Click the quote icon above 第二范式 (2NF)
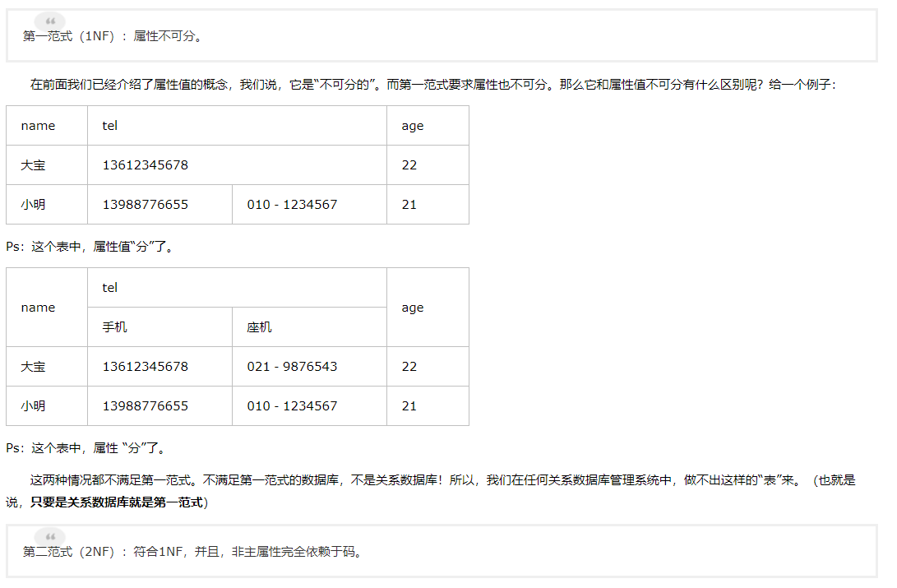This screenshot has height=588, width=897. (50, 536)
